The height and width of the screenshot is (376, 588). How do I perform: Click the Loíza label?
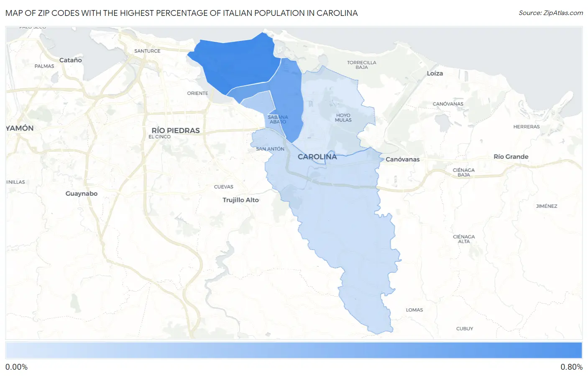435,73
